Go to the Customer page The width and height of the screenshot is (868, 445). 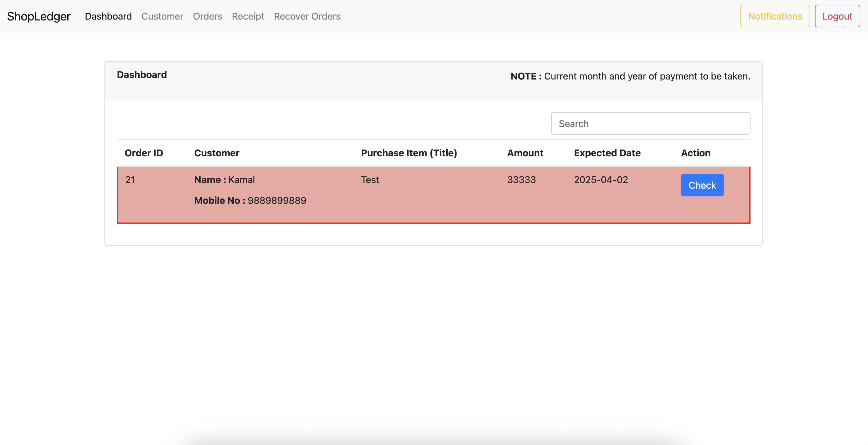click(x=162, y=16)
